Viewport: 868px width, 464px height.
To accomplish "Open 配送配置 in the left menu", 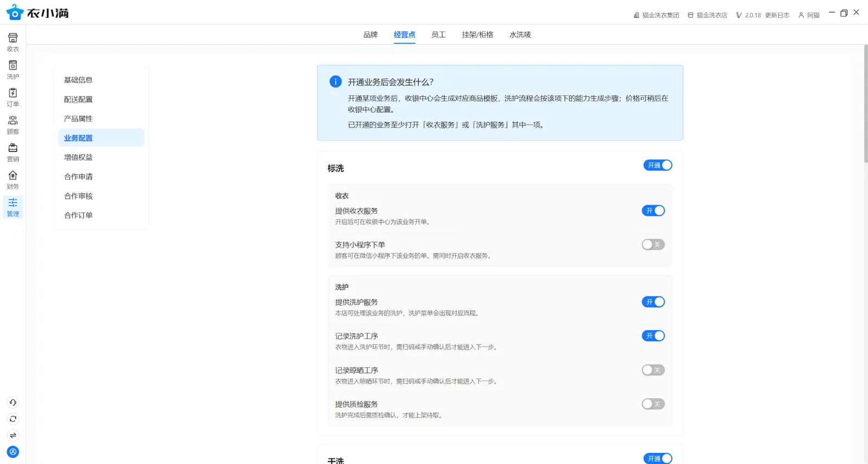I will tap(101, 99).
